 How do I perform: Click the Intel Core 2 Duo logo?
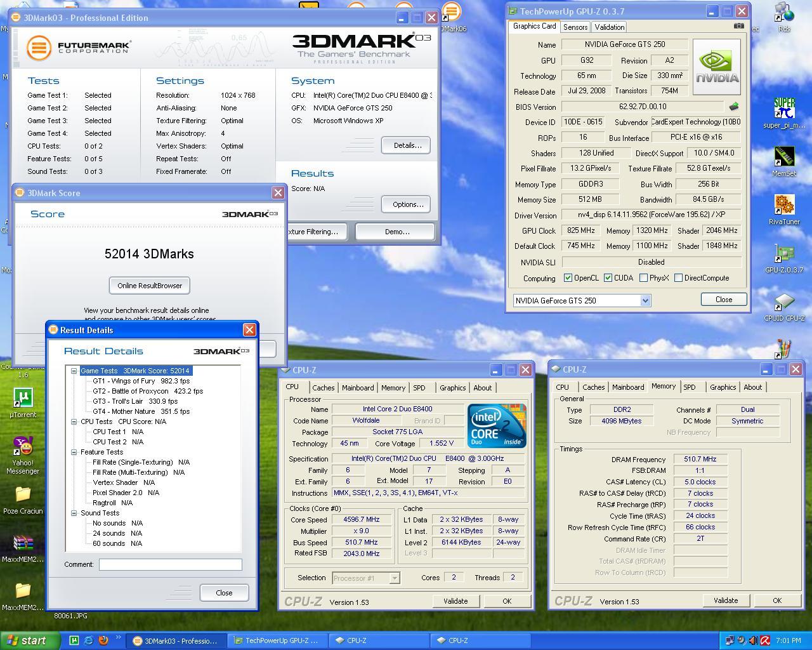(497, 425)
